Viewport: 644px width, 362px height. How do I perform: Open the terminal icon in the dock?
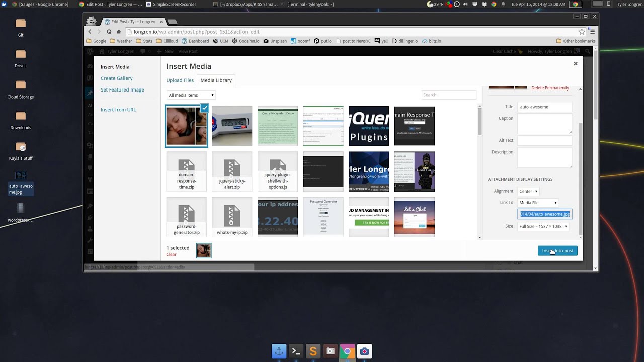[296, 351]
